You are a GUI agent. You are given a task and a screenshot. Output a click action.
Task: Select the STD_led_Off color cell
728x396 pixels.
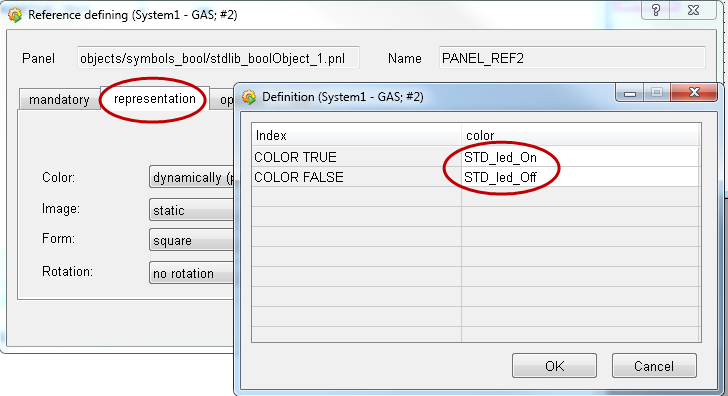click(x=580, y=177)
